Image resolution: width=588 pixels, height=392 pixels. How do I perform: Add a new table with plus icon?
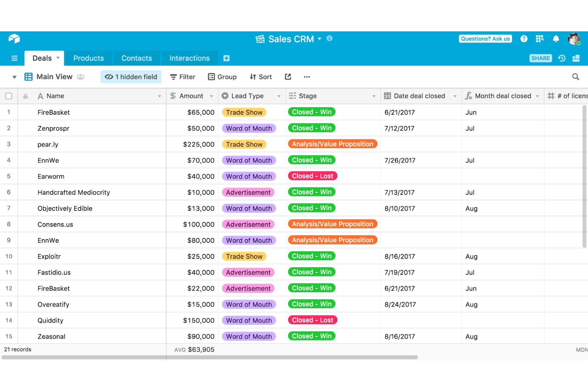(x=226, y=58)
